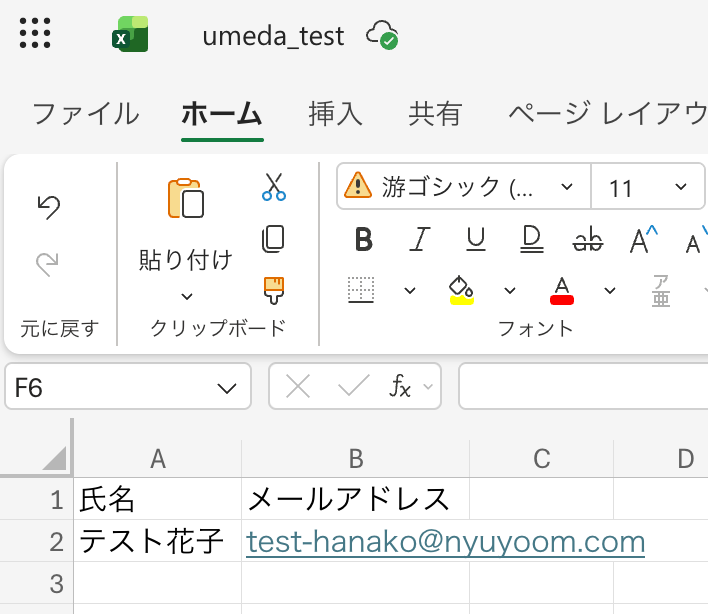This screenshot has width=708, height=614.
Task: Click the Cut scissors icon
Action: (273, 186)
